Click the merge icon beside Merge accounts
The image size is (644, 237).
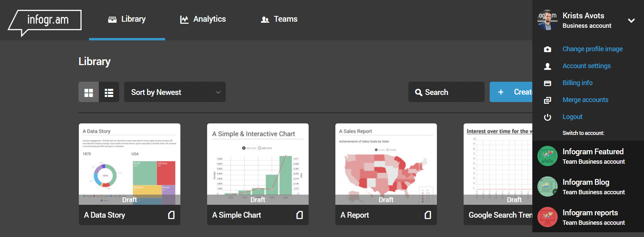coord(548,100)
